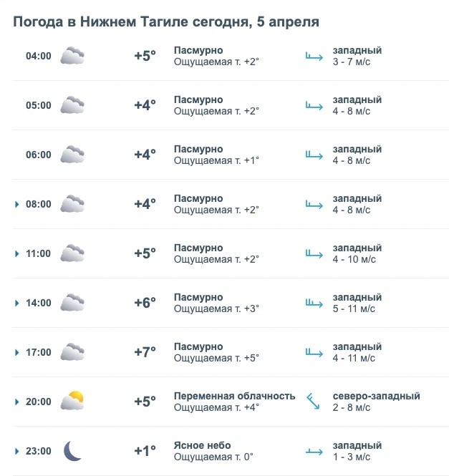Click the overcast cloud icon at 06:00
This screenshot has height=476, width=449.
click(x=72, y=155)
